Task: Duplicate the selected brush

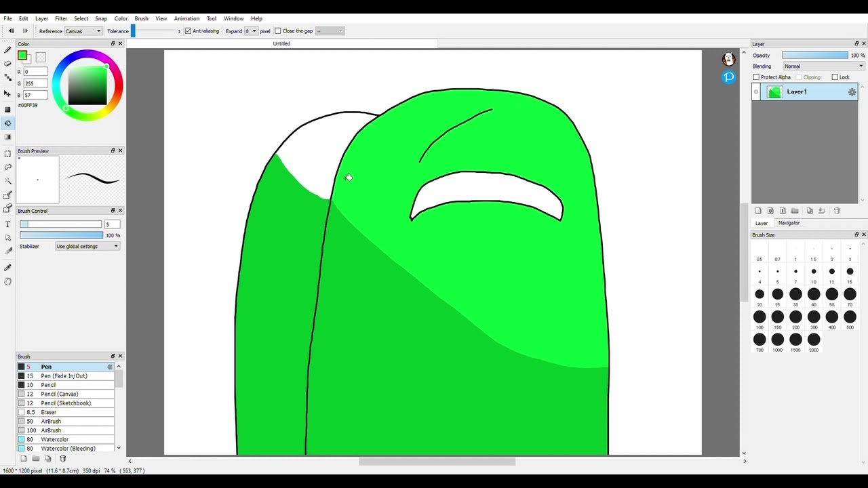Action: pyautogui.click(x=48, y=458)
